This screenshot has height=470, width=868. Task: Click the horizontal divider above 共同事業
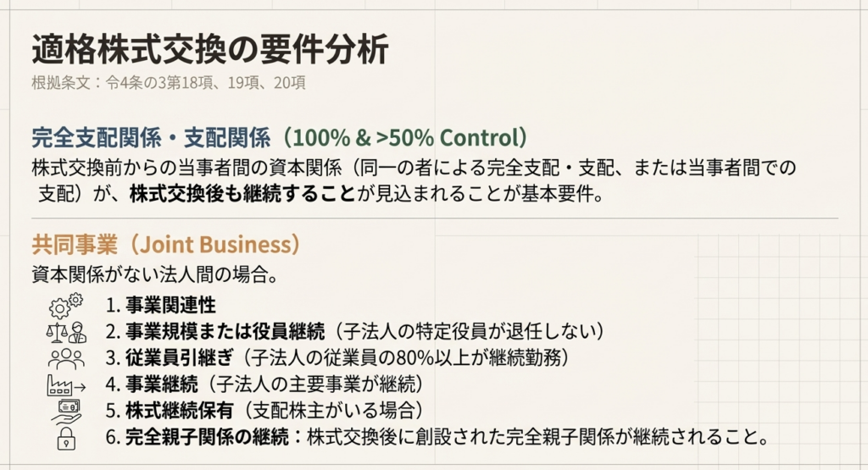pos(434,218)
